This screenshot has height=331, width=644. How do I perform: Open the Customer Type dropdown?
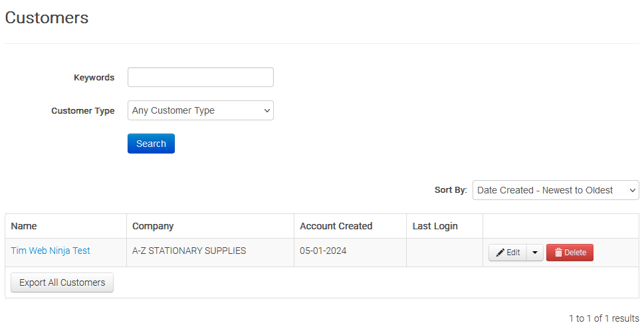tap(200, 110)
